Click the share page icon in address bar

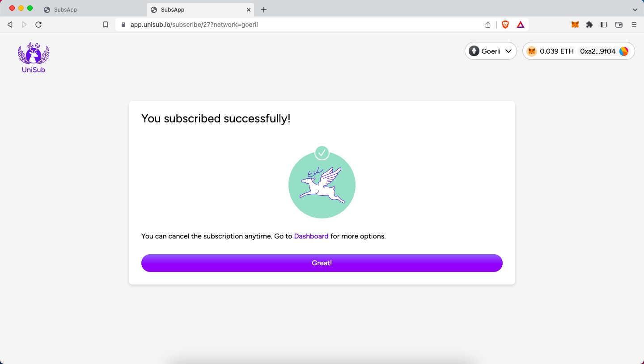pos(488,25)
